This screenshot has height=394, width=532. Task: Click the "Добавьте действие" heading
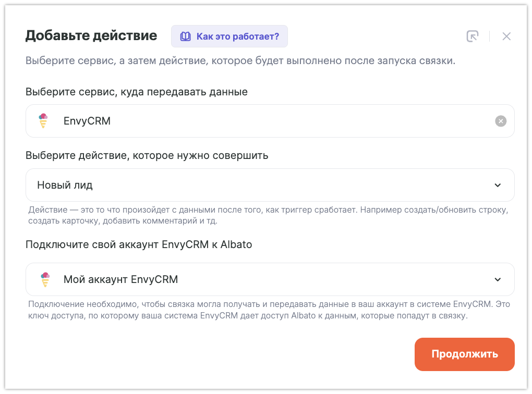point(91,35)
